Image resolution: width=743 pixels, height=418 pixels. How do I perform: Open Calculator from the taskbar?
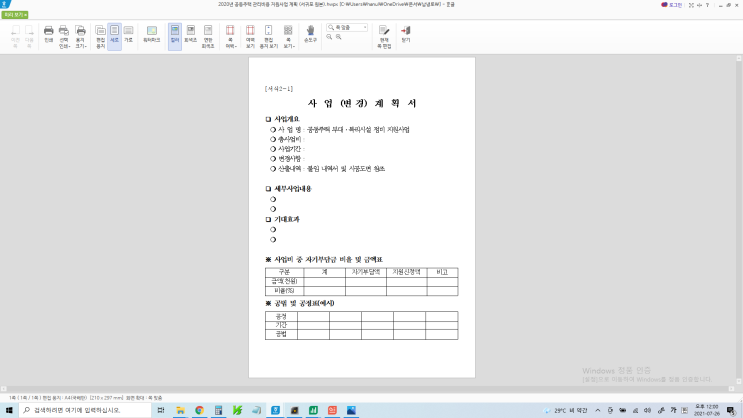[x=218, y=410]
